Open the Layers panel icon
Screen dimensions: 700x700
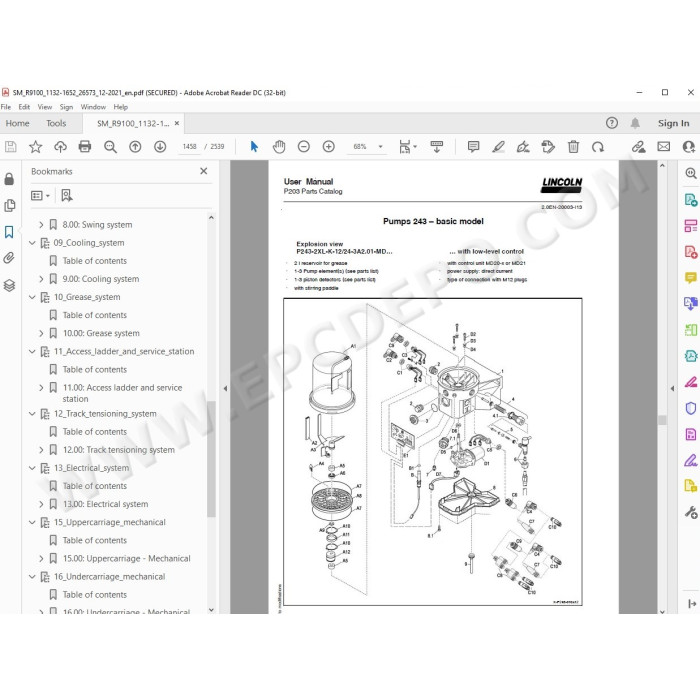(x=9, y=285)
